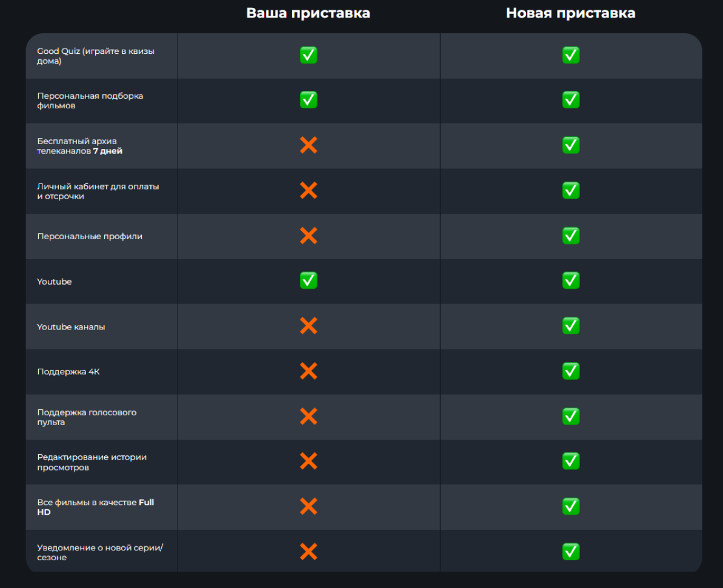Select the Новая приставка column header
Screen dimensions: 723x588
[571, 13]
